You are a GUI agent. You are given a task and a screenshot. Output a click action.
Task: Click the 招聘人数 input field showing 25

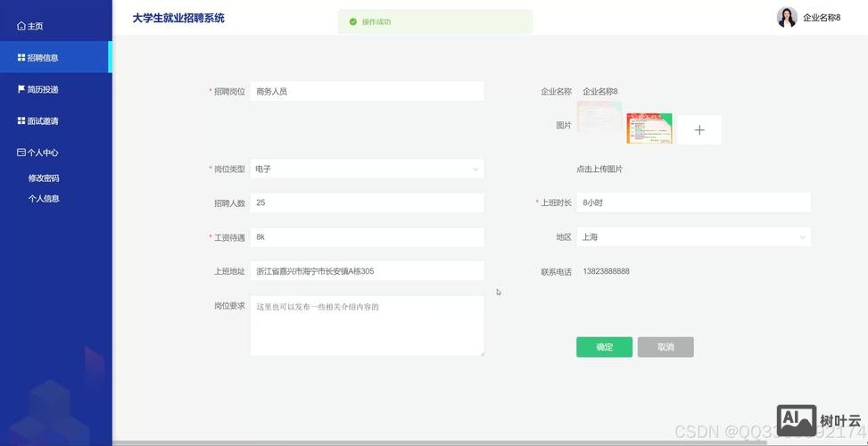[367, 202]
